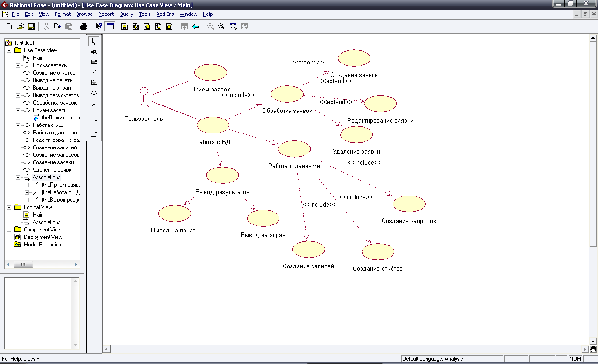Open the Tools menu
598x364 pixels.
(145, 14)
